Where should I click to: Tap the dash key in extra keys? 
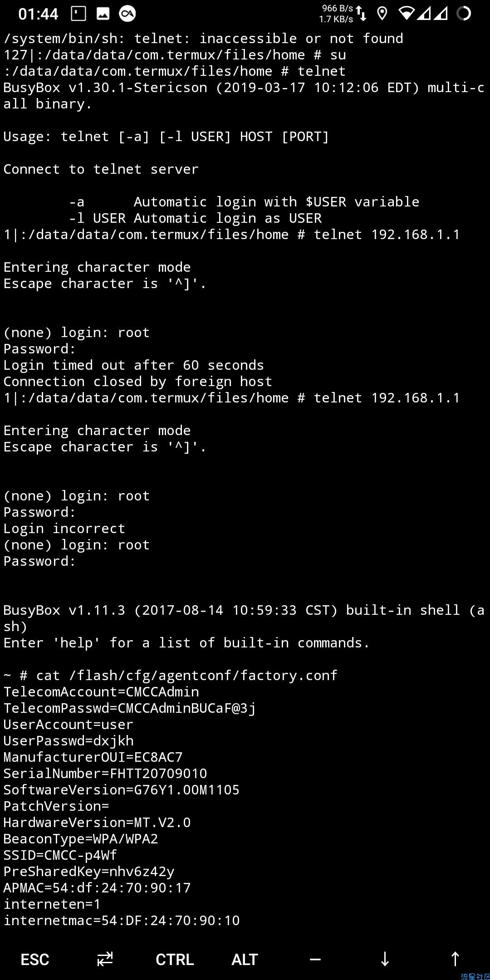(315, 959)
